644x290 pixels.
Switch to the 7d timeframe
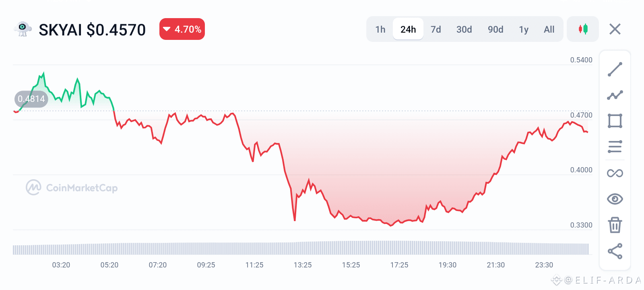point(436,29)
